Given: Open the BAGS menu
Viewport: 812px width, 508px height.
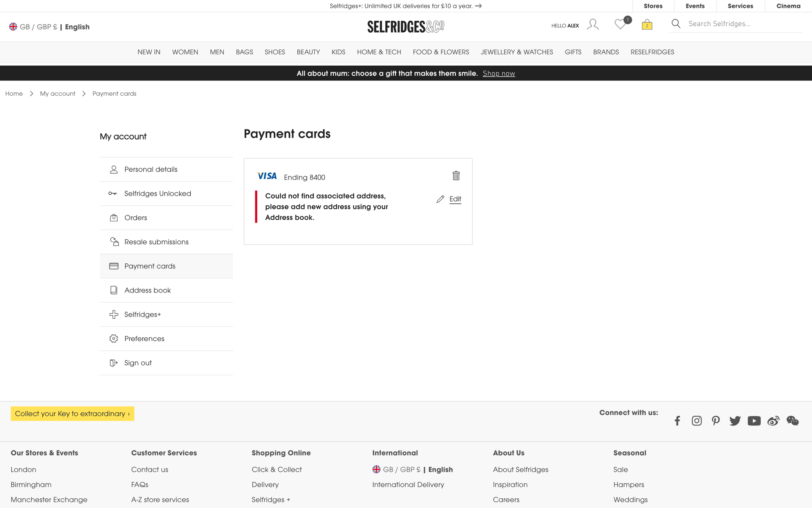Looking at the screenshot, I should pos(244,52).
